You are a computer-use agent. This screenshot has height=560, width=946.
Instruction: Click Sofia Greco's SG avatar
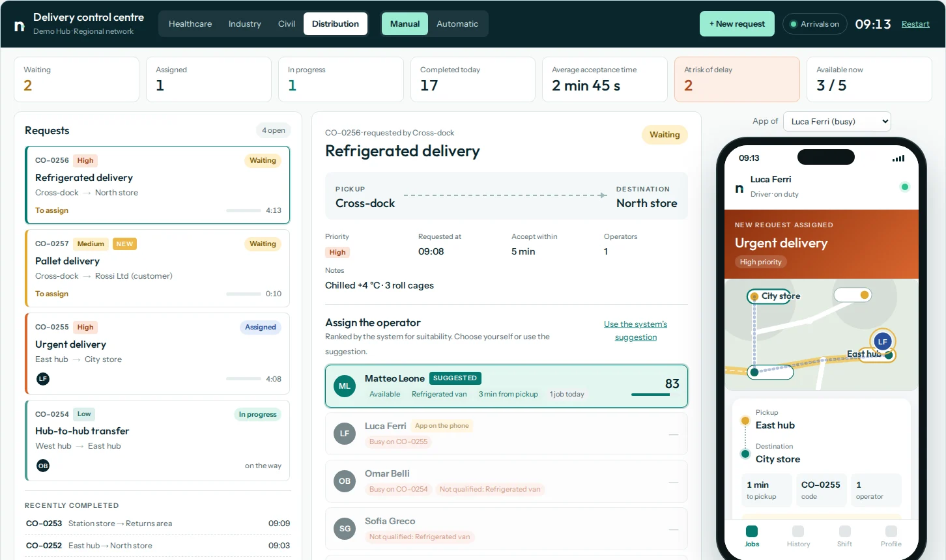(345, 529)
